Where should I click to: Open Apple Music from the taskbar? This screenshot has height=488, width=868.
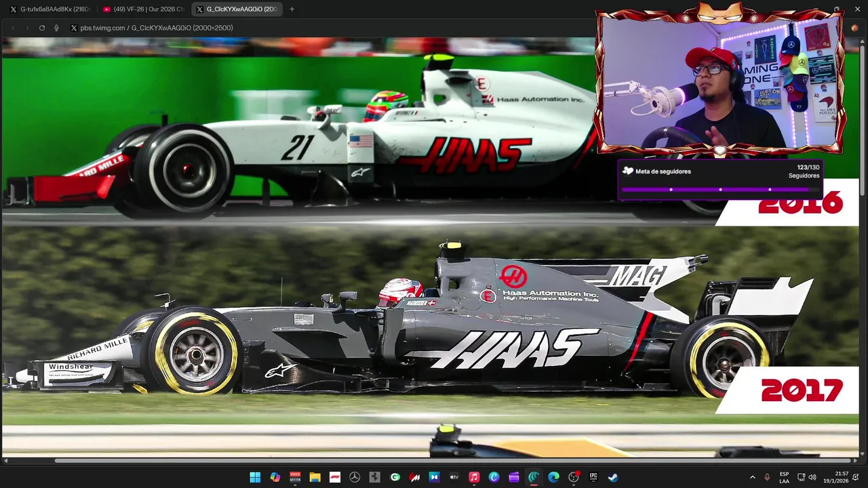pos(474,477)
